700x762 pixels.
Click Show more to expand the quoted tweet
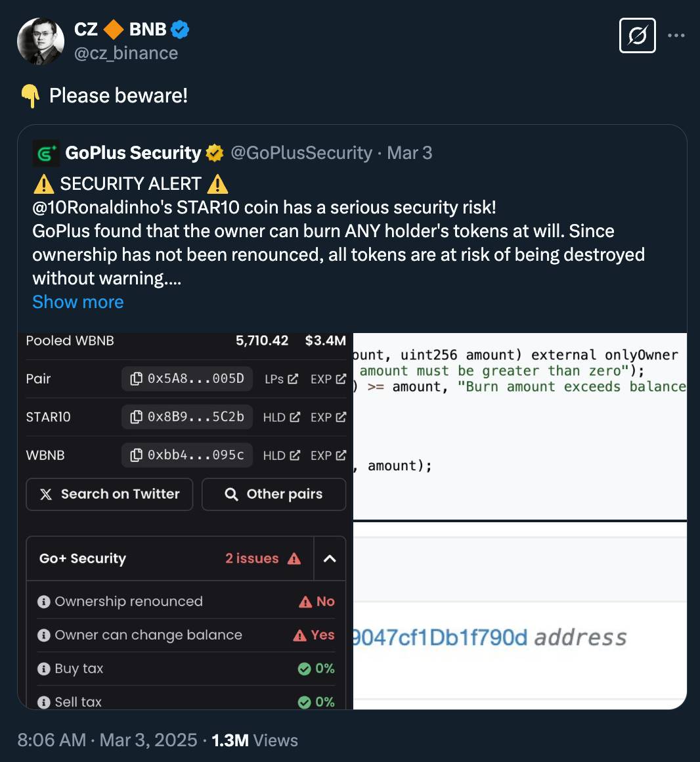pyautogui.click(x=77, y=302)
